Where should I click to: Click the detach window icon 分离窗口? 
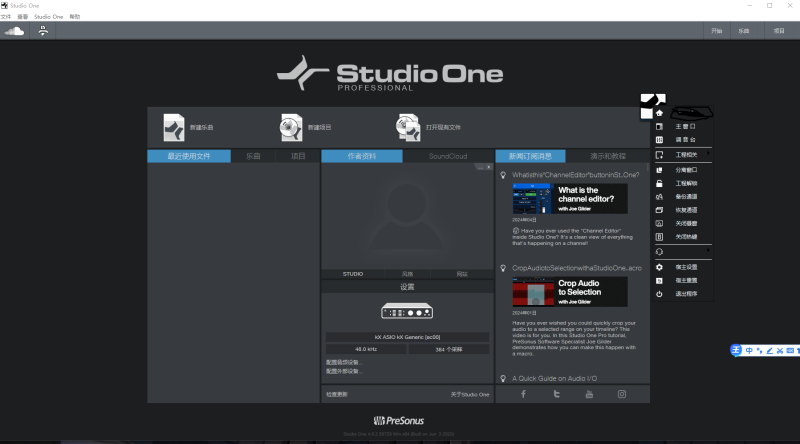pos(659,170)
